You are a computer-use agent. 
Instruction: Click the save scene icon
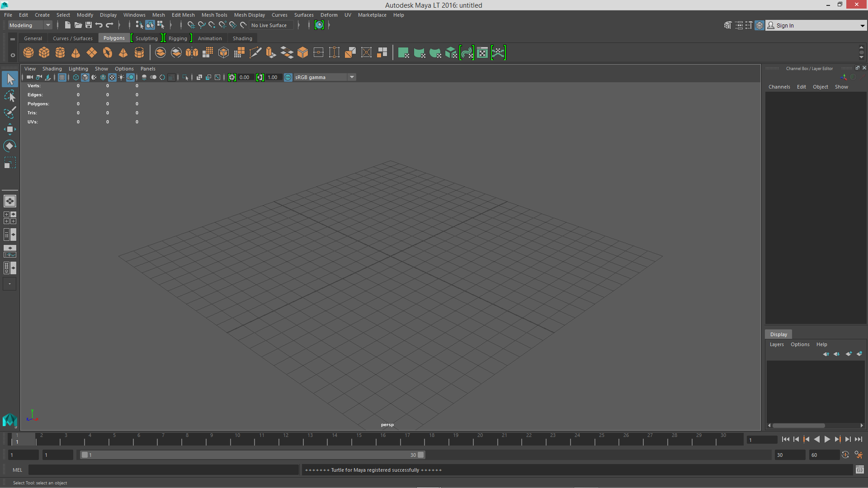tap(89, 25)
